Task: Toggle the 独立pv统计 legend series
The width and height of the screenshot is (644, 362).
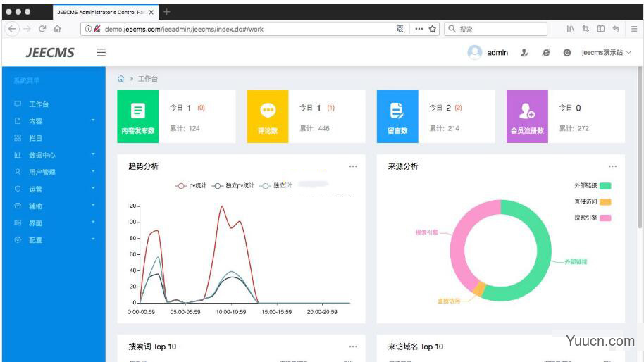Action: click(x=233, y=185)
